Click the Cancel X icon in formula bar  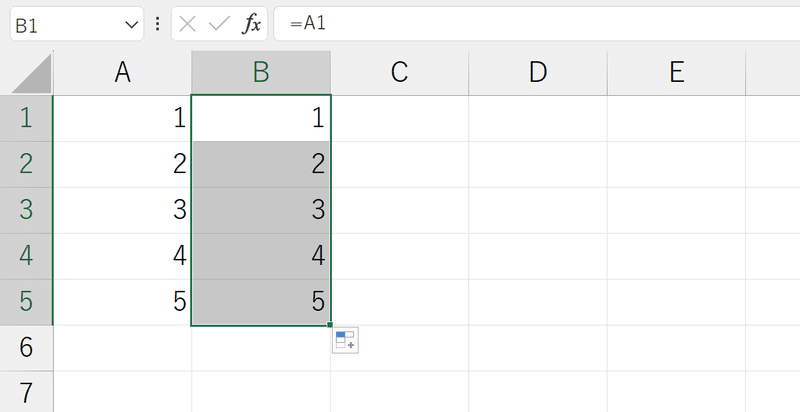tap(188, 24)
